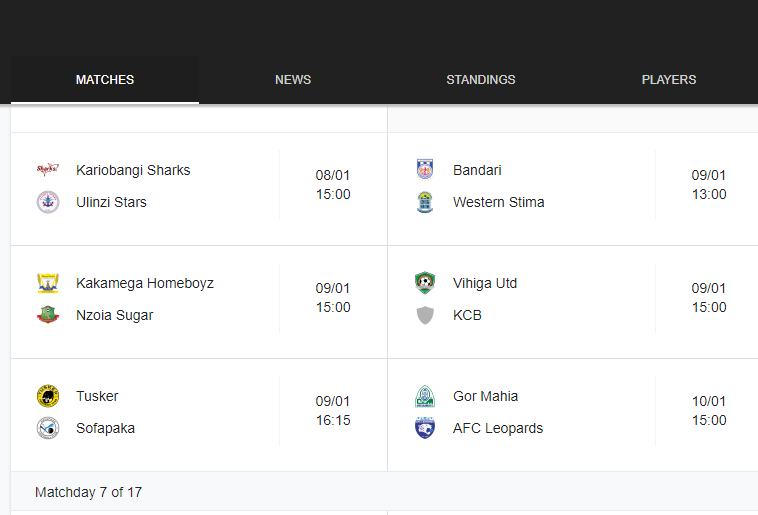Select the Bandari team badge
The height and width of the screenshot is (515, 758).
tap(425, 169)
